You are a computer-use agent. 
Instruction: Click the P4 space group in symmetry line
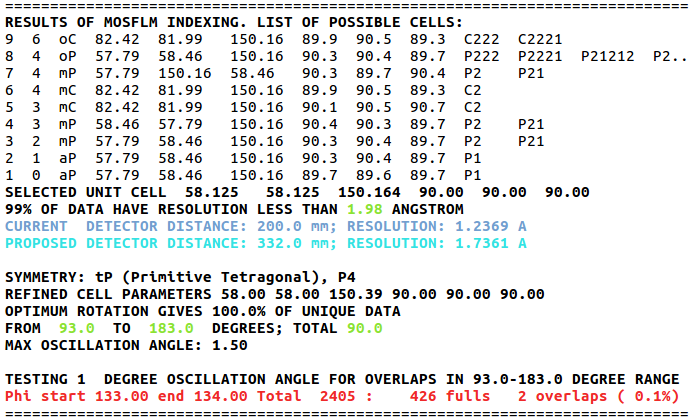click(x=347, y=277)
